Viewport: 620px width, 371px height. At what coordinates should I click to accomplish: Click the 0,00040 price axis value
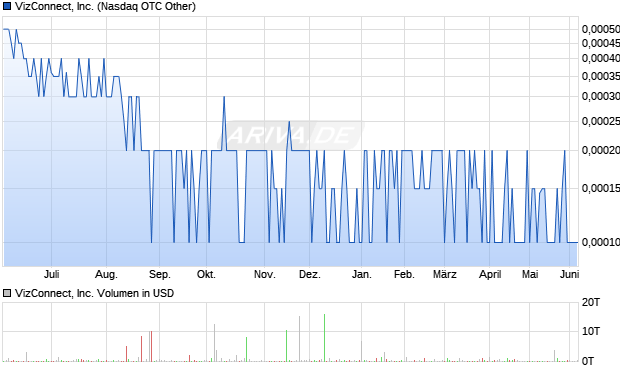click(601, 58)
